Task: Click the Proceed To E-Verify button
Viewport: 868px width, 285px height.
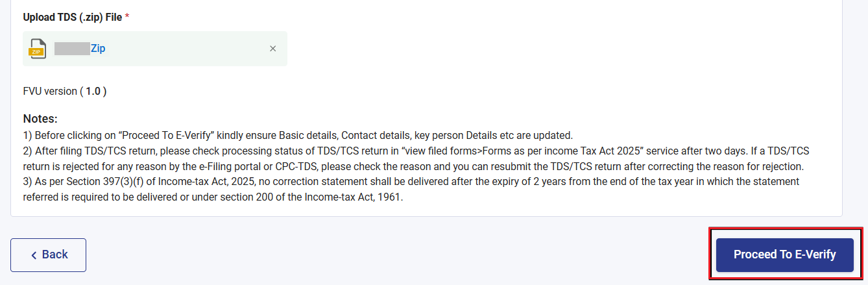Action: 784,254
